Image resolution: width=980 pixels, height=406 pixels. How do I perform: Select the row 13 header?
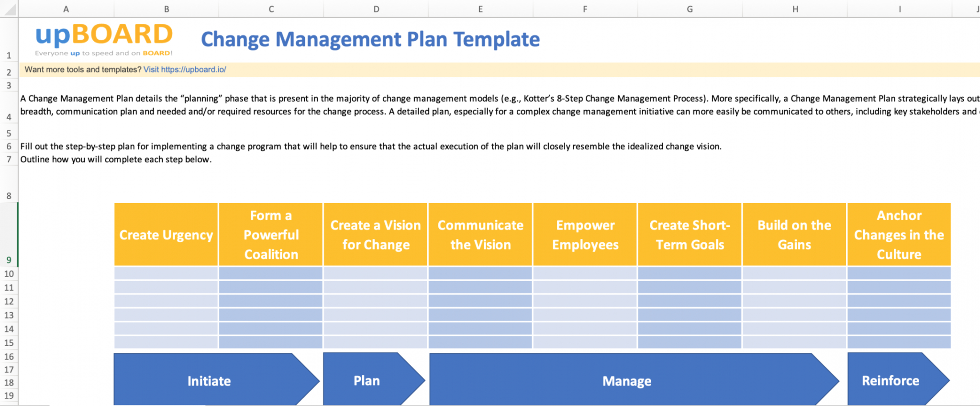(x=9, y=315)
